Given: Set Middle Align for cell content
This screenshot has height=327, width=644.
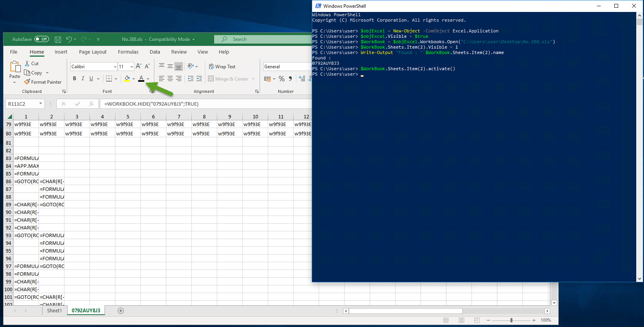Looking at the screenshot, I should (x=170, y=66).
